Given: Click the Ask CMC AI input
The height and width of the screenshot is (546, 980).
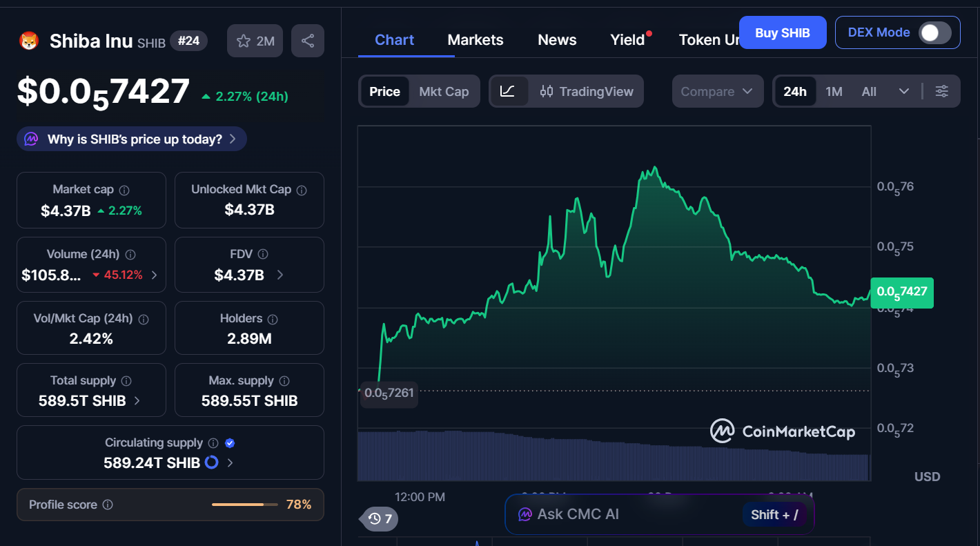Looking at the screenshot, I should 621,514.
